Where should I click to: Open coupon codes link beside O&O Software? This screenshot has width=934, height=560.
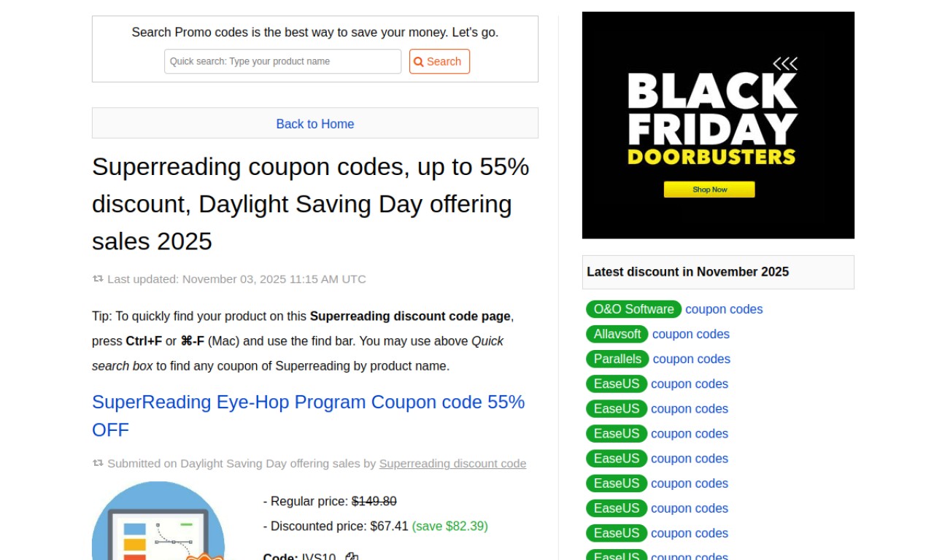coord(724,309)
